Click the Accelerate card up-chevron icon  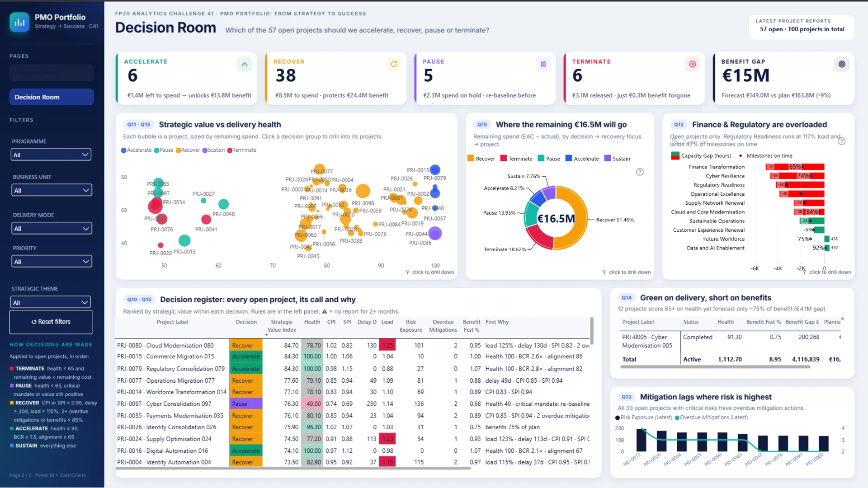244,65
